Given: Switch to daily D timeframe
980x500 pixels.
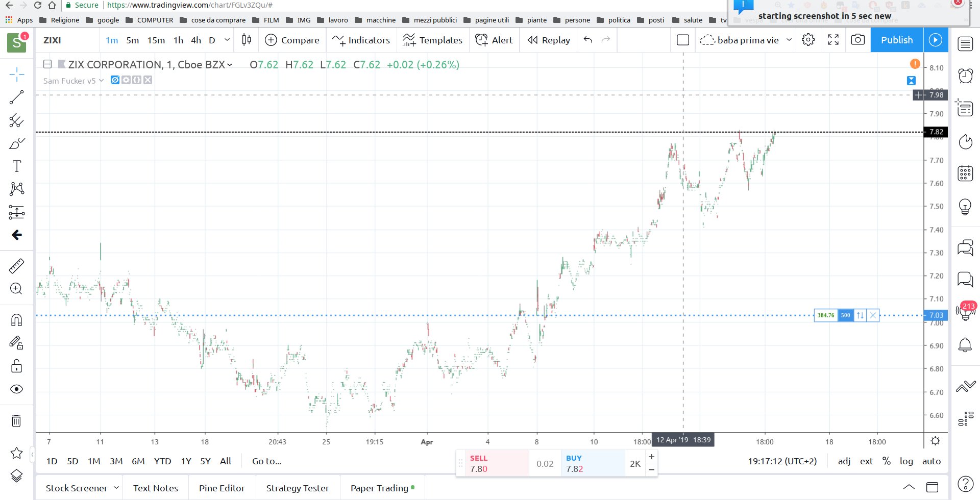Looking at the screenshot, I should (x=212, y=40).
